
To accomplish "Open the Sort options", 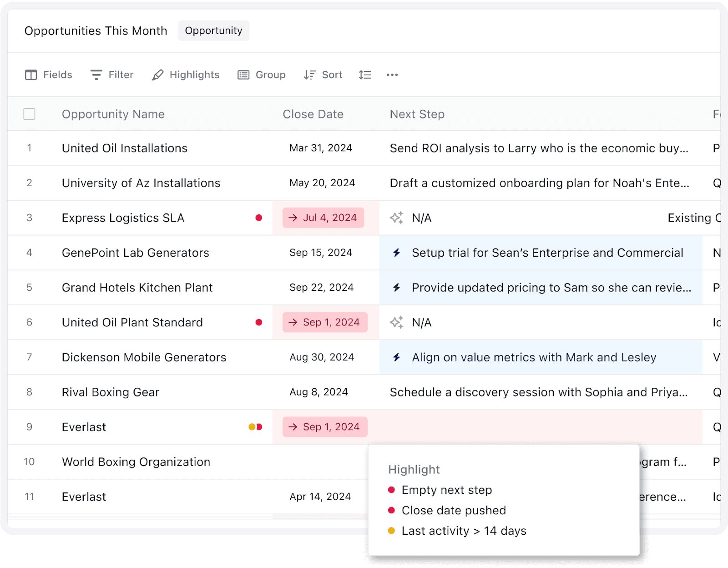I will (x=323, y=75).
